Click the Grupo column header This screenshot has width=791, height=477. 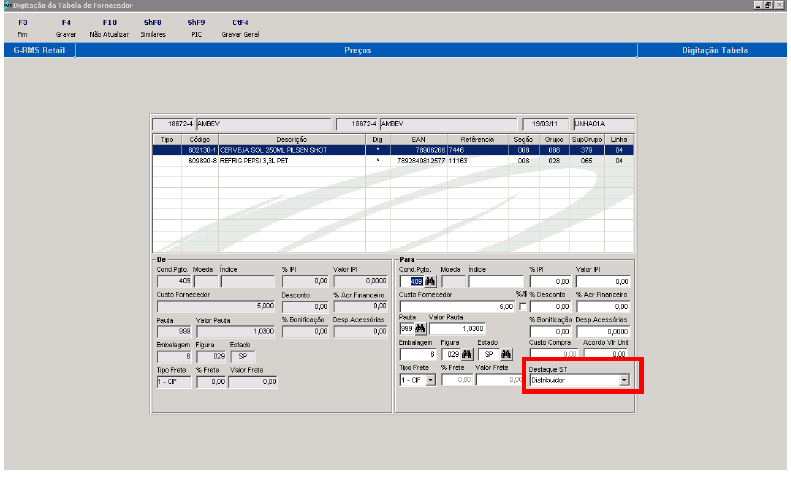coord(554,140)
